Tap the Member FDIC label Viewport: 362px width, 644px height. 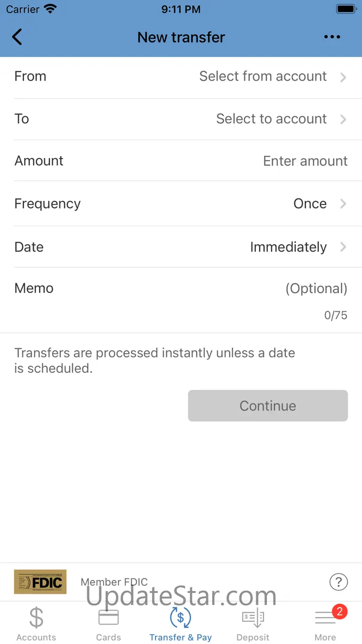[x=114, y=582]
